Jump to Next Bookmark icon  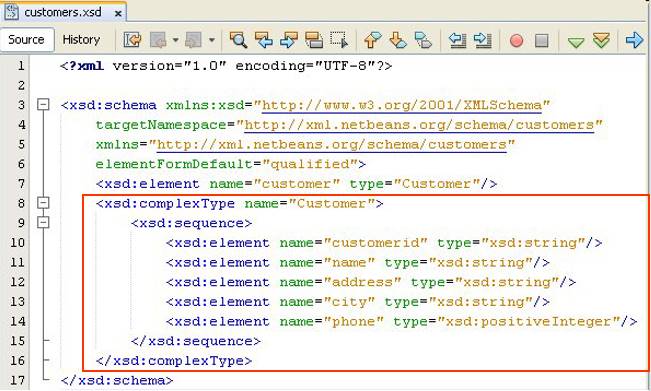click(398, 40)
